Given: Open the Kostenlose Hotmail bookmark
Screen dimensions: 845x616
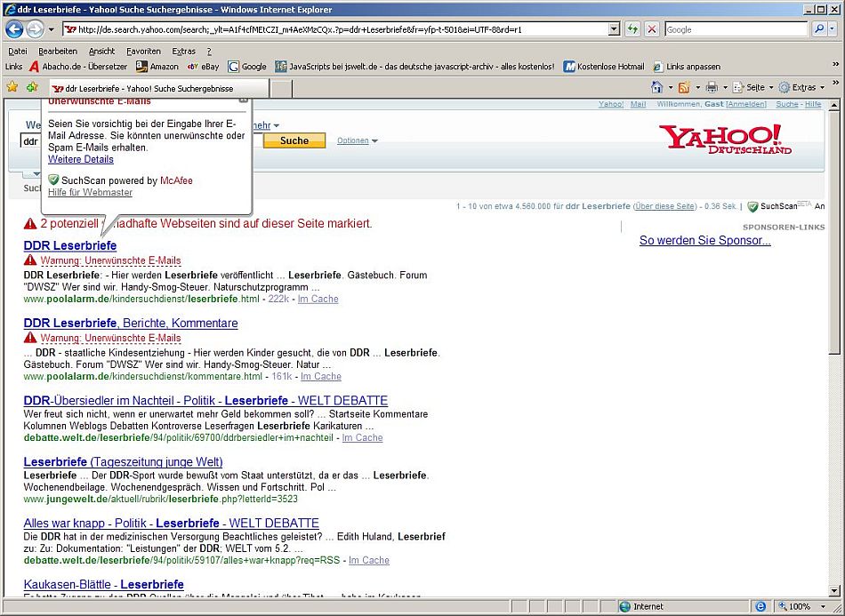Looking at the screenshot, I should tap(604, 67).
